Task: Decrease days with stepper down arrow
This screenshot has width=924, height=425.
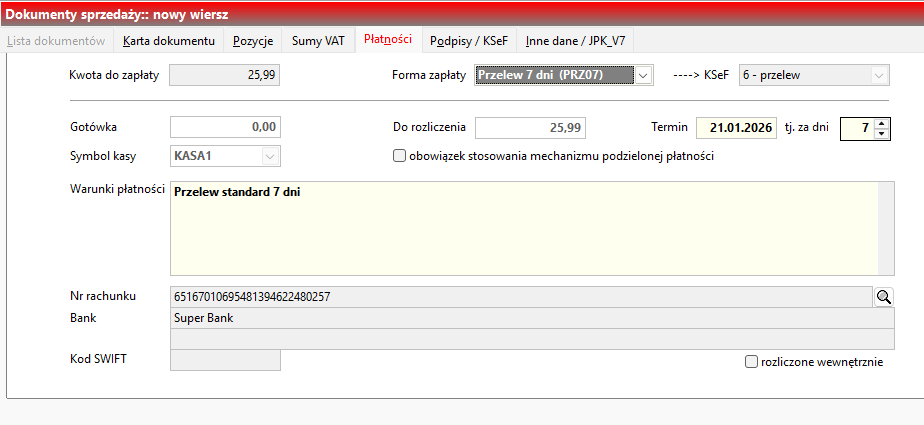Action: coord(881,134)
